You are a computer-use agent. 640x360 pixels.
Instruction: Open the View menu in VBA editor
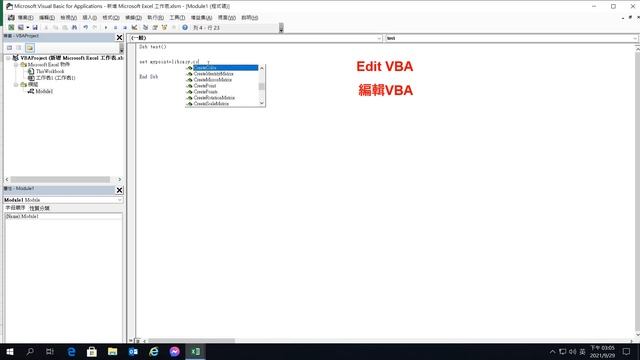click(x=68, y=18)
